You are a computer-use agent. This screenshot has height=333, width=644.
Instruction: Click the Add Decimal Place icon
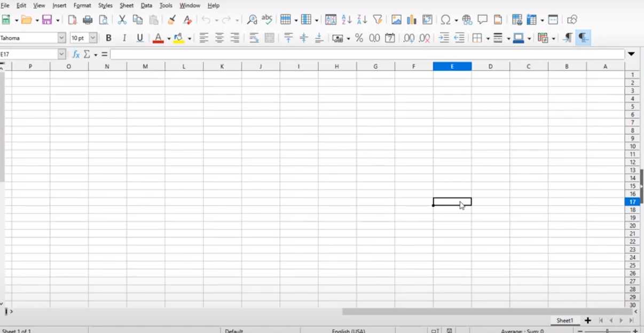coord(409,38)
